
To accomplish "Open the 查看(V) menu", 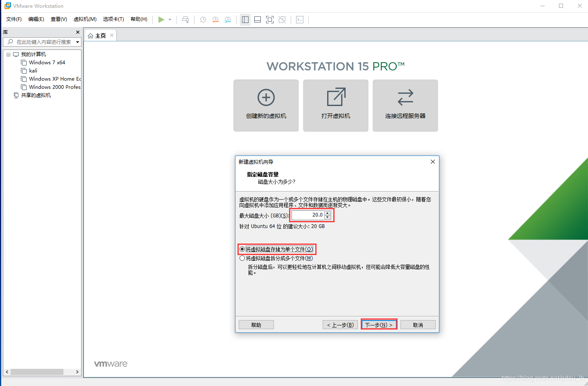I will 59,19.
